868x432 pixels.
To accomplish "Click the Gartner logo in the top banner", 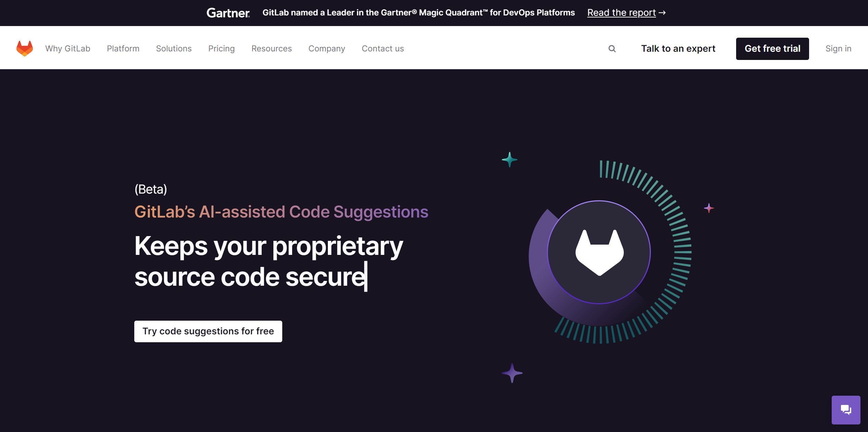I will click(x=227, y=13).
